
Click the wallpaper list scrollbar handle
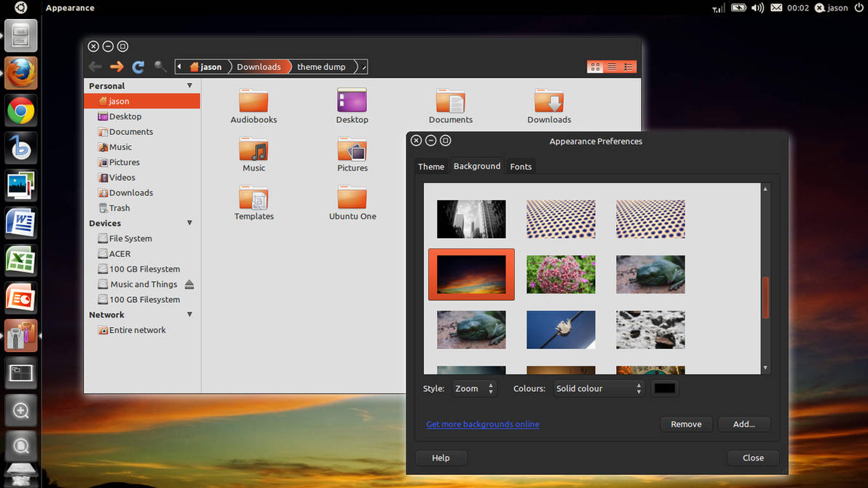click(x=765, y=298)
